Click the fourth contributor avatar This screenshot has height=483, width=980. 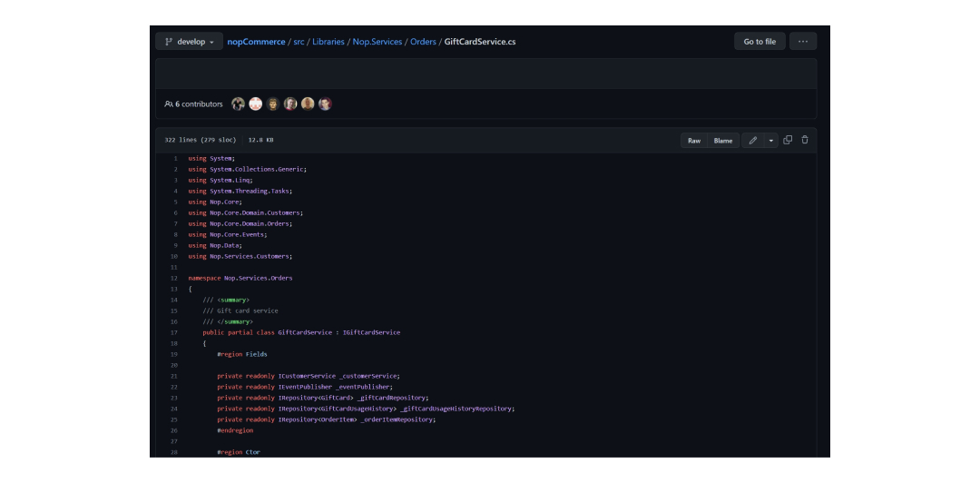click(290, 103)
